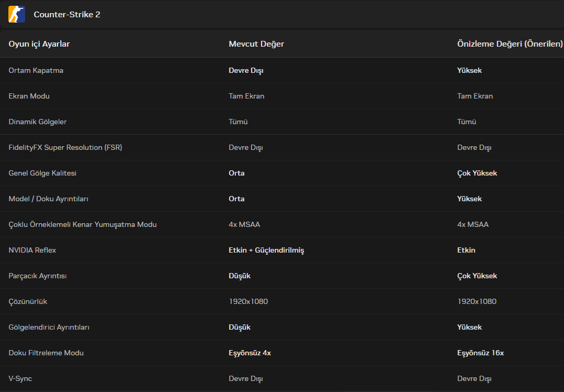This screenshot has width=564, height=392.
Task: Click the 4x MSAA current value
Action: click(244, 224)
